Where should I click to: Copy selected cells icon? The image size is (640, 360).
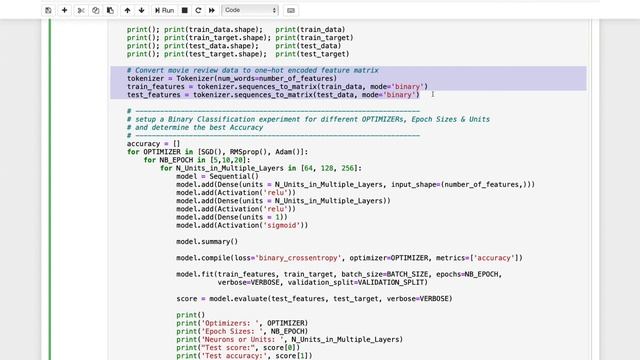[x=96, y=10]
